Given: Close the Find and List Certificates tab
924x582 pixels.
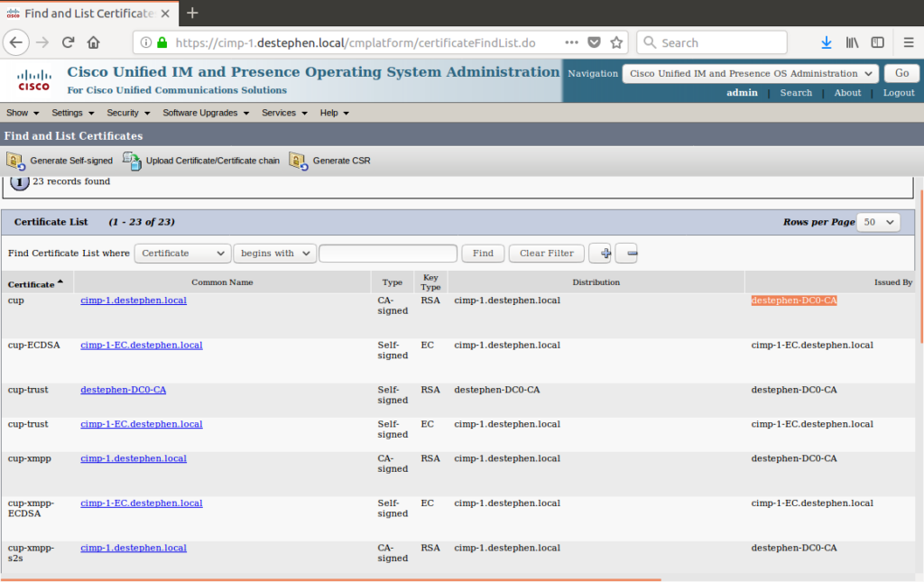Looking at the screenshot, I should 166,13.
